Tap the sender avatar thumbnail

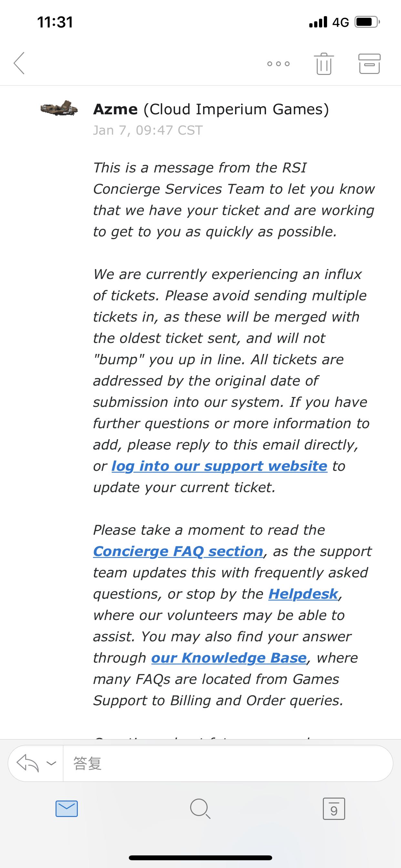pyautogui.click(x=59, y=108)
